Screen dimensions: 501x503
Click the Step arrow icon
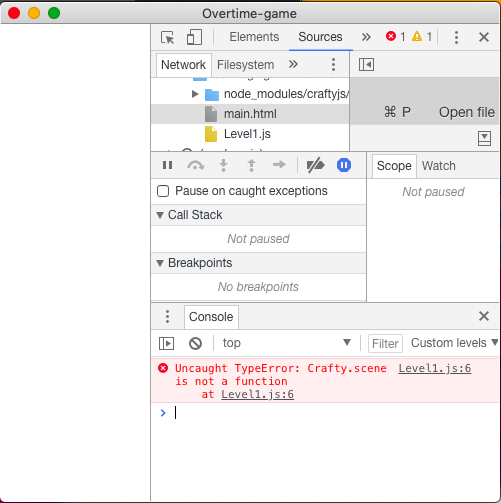coord(279,164)
